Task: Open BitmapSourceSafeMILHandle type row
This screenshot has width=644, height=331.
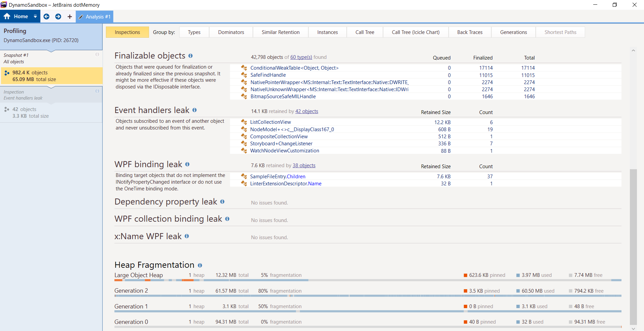Action: point(283,97)
